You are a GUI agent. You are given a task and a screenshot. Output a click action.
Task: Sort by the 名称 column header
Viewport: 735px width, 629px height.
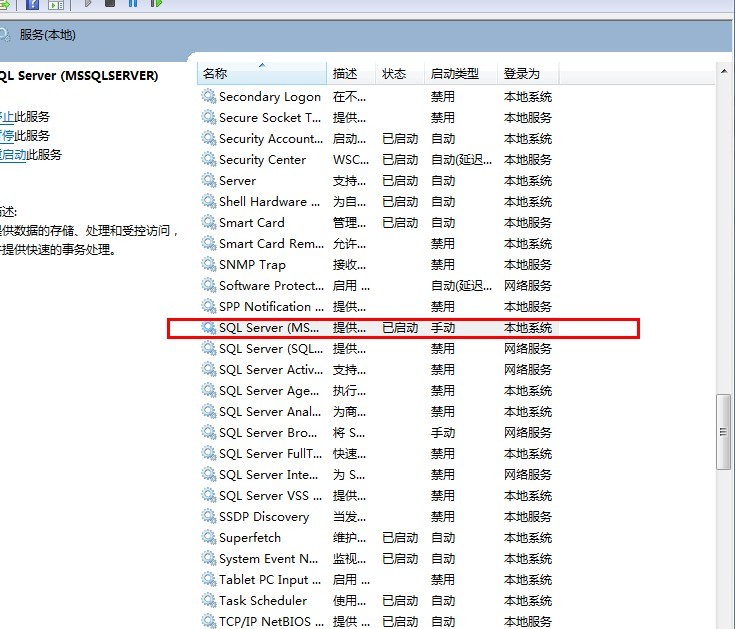pos(262,74)
